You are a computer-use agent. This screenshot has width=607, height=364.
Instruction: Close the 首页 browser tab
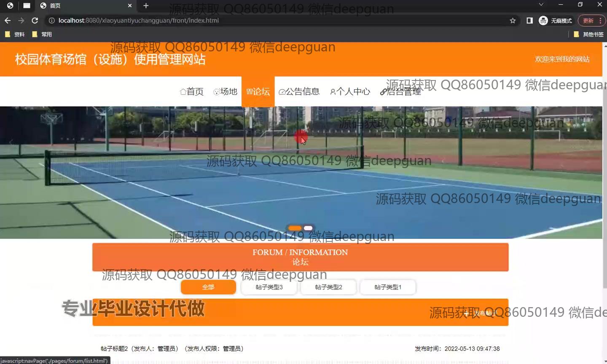[x=130, y=5]
